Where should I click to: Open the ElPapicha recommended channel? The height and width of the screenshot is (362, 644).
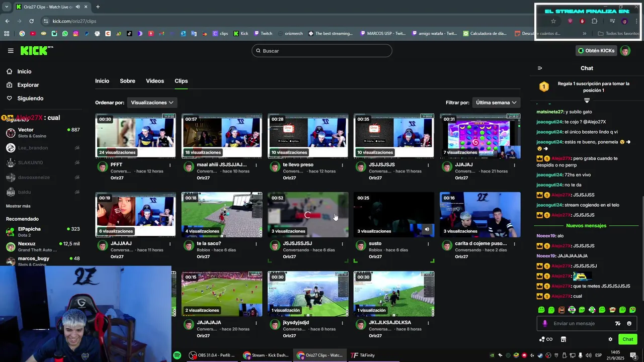tap(43, 232)
